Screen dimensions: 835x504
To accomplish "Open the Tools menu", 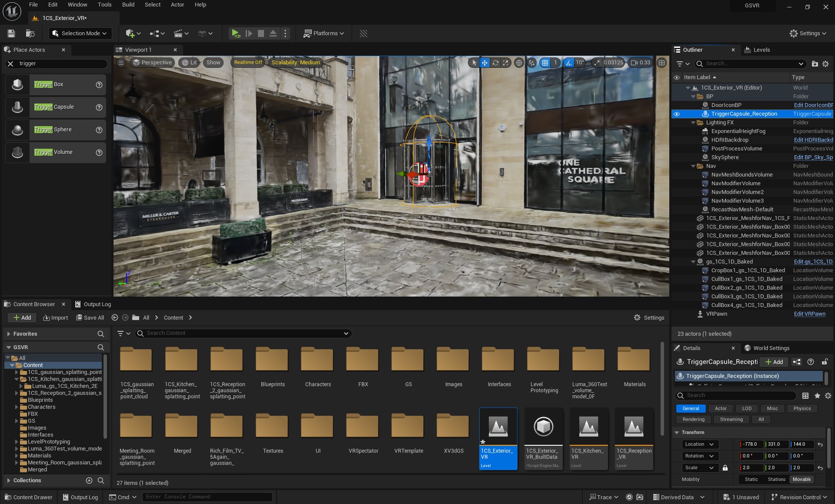I will 104,5.
